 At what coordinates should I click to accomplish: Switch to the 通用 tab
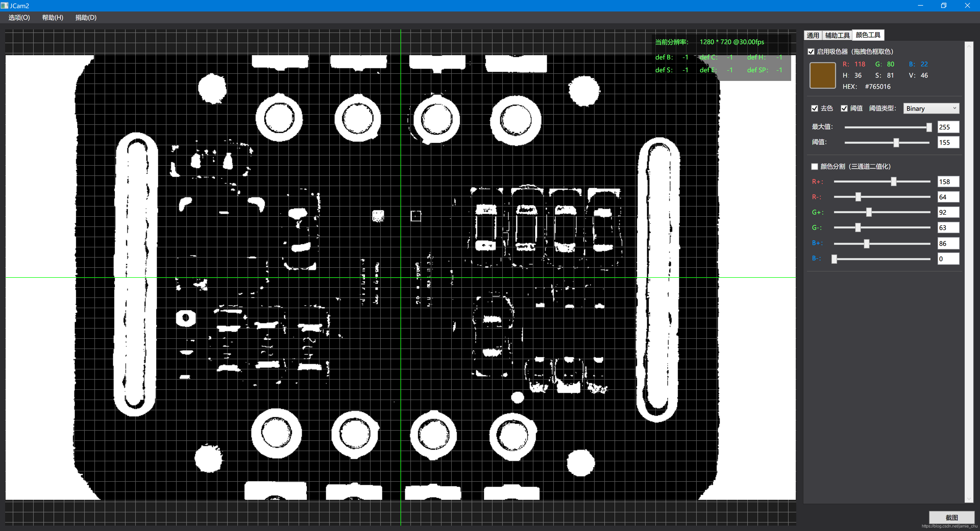(x=813, y=35)
